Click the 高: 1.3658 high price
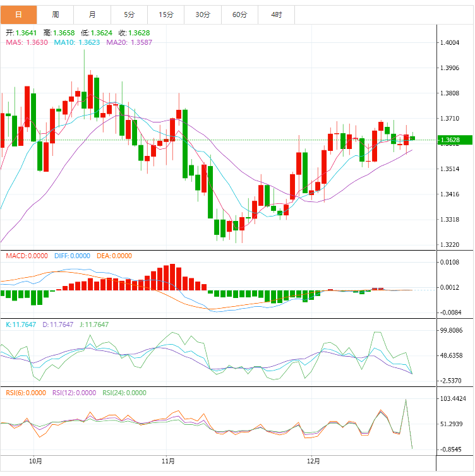This screenshot has height=476, width=475. (x=59, y=33)
